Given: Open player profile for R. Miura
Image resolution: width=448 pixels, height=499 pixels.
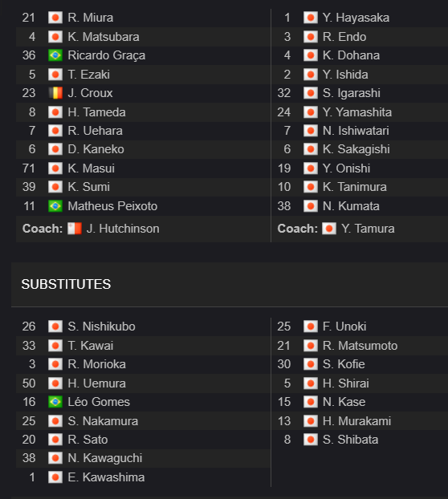Looking at the screenshot, I should coord(91,18).
